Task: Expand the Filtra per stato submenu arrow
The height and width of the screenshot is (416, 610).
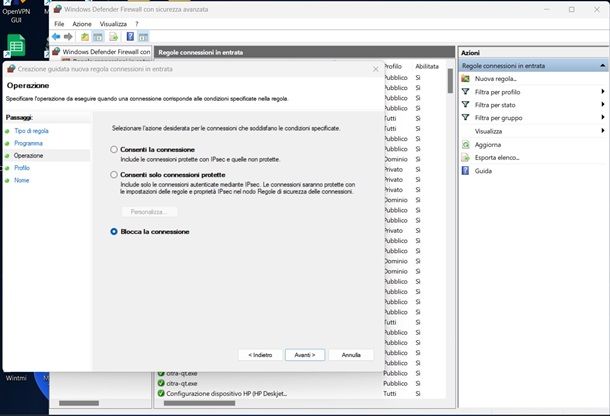Action: 602,105
